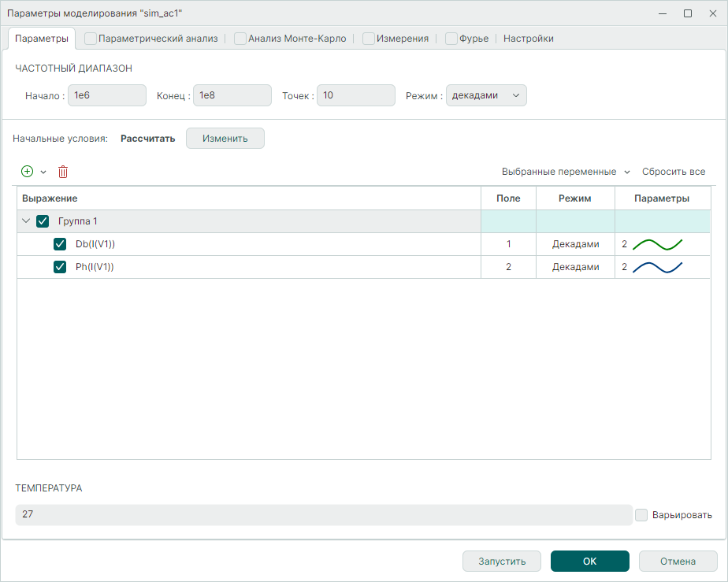Expand the Выбранные переменные dropdown

pos(566,172)
